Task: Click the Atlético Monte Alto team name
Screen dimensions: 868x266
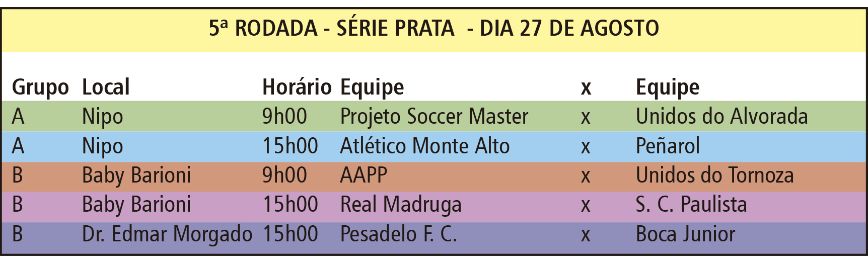Action: click(424, 146)
